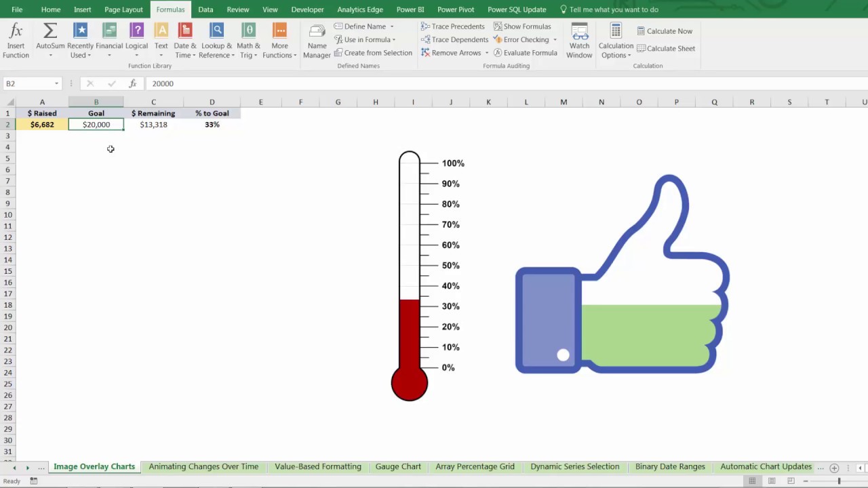This screenshot has width=868, height=488.
Task: Open the Watch Window
Action: coord(579,41)
